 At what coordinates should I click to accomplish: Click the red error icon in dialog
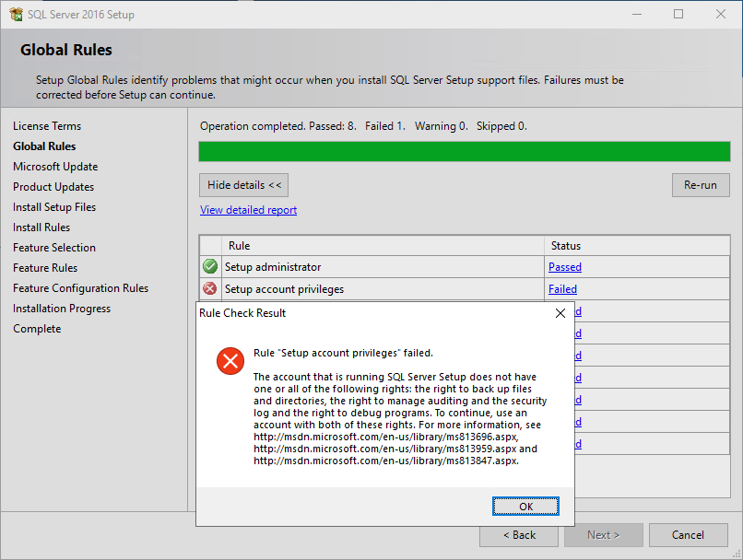tap(230, 361)
